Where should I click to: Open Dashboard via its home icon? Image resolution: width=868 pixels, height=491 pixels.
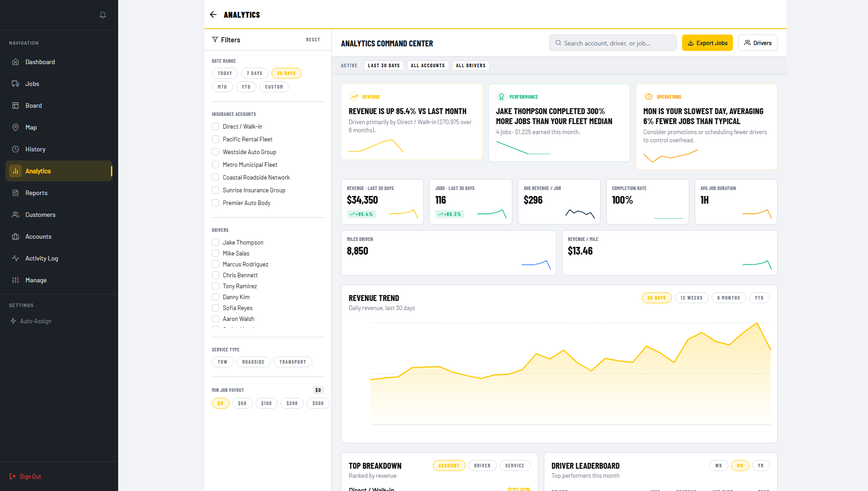pyautogui.click(x=15, y=62)
